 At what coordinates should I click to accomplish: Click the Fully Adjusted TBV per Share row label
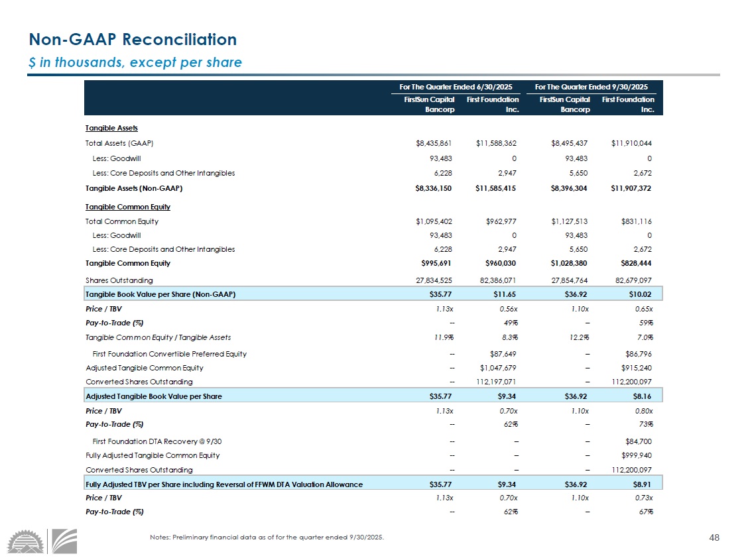point(223,484)
